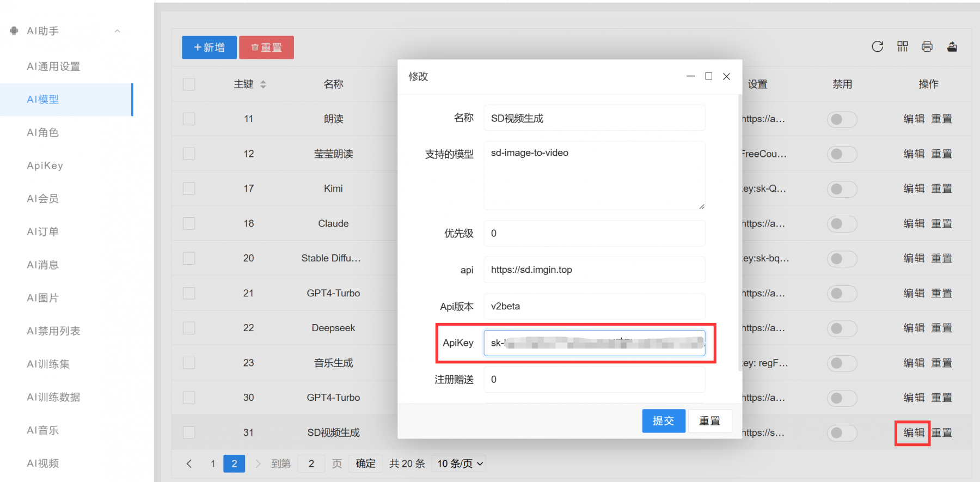Click the 新增 button
Image resolution: width=980 pixels, height=482 pixels.
click(x=209, y=47)
